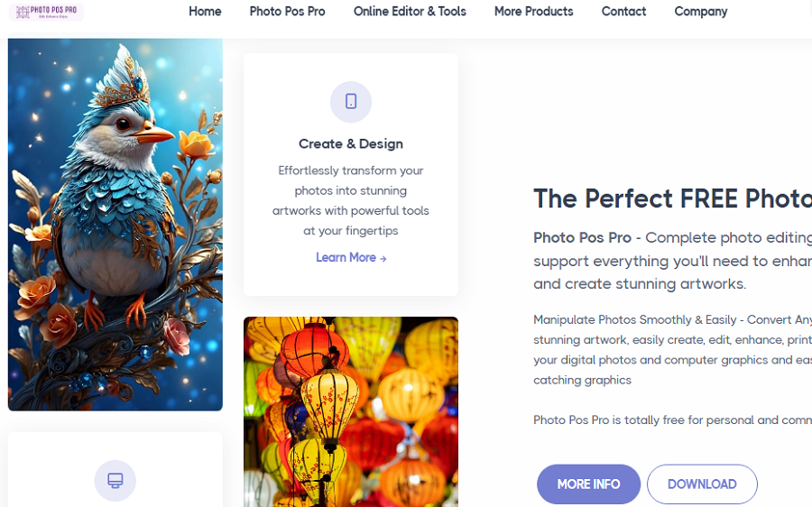Click the Create & Design card description text
The width and height of the screenshot is (812, 507).
(351, 200)
